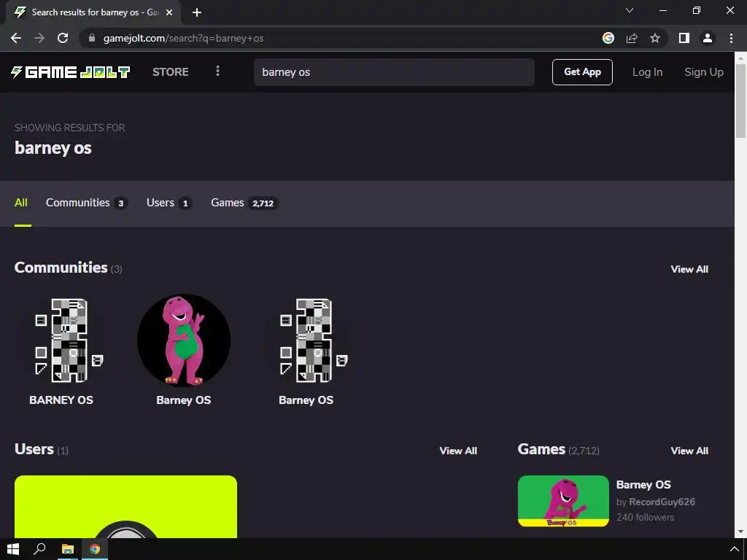Switch to the Communities tab
Screen dimensions: 747x560
[86, 203]
